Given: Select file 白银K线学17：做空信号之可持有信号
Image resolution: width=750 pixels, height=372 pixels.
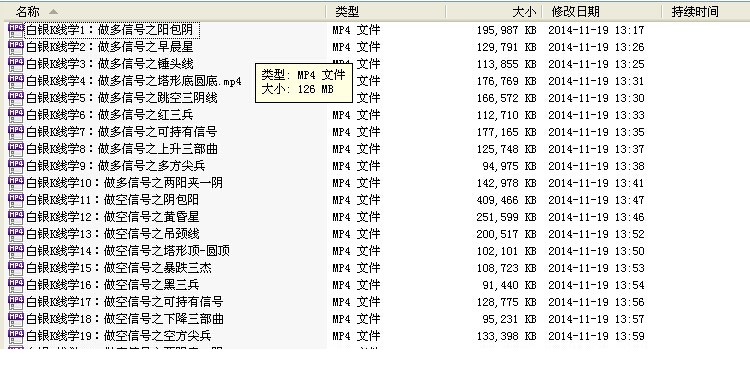Looking at the screenshot, I should (x=124, y=302).
